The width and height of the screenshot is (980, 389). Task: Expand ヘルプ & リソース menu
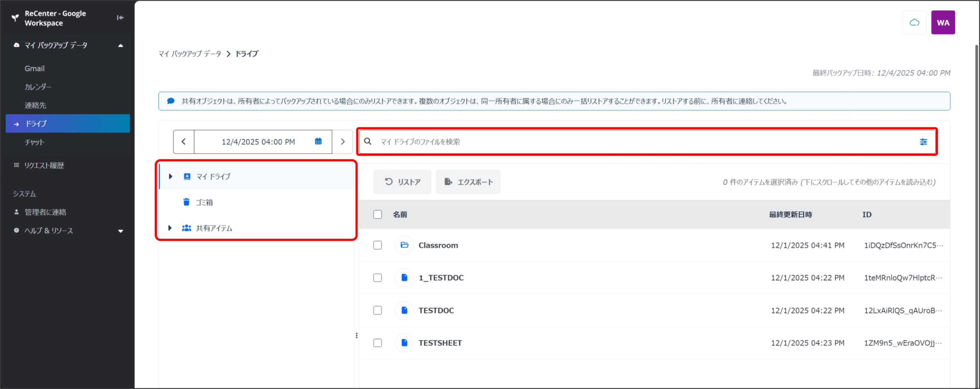click(121, 231)
